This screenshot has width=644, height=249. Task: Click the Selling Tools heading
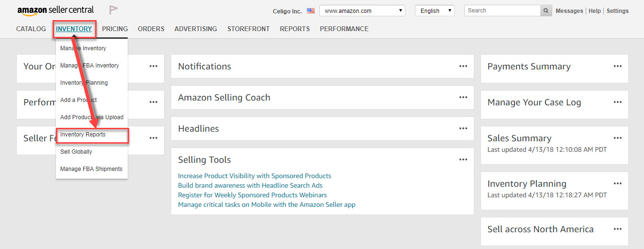tap(204, 160)
